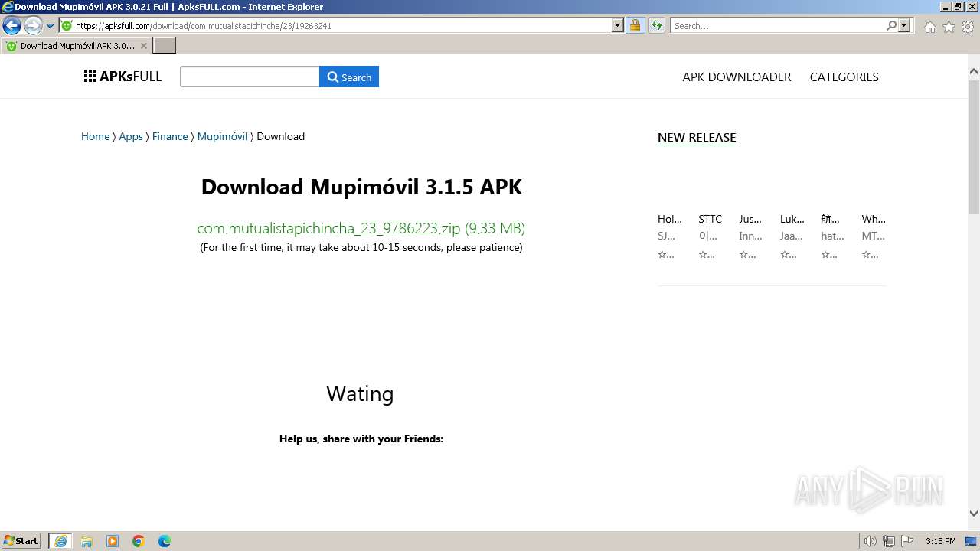This screenshot has width=980, height=551.
Task: Click the scrollbar up arrow
Action: pyautogui.click(x=974, y=71)
